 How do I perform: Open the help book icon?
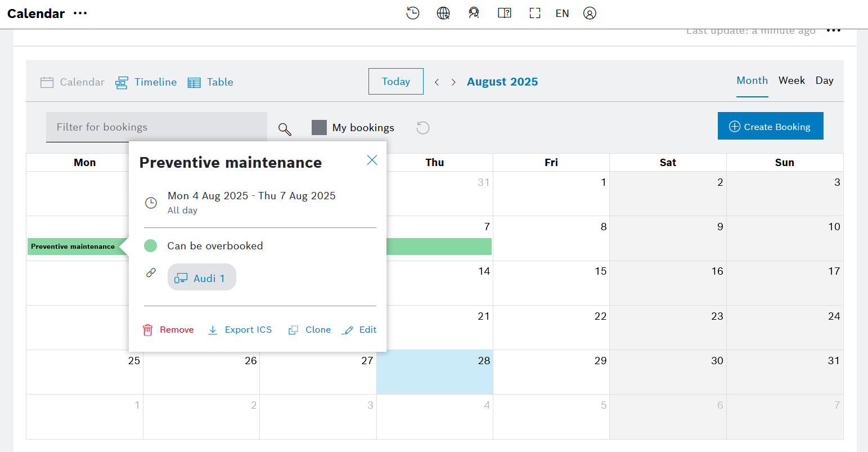505,13
